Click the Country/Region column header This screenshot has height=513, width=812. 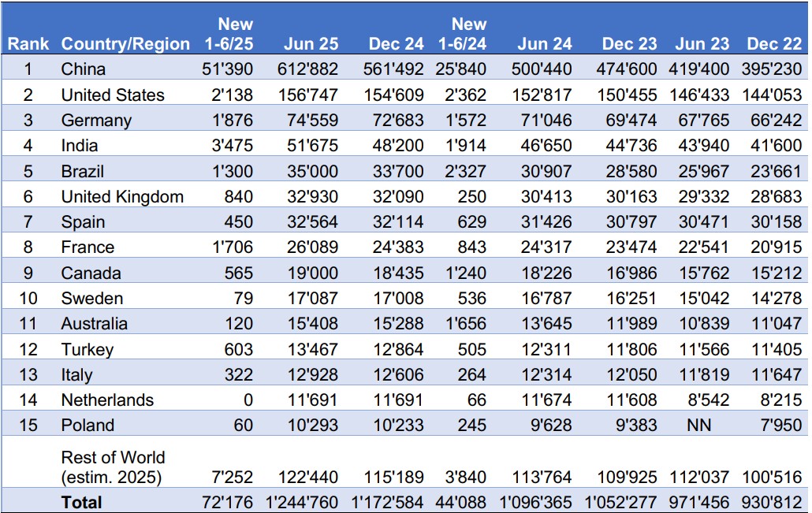click(123, 43)
